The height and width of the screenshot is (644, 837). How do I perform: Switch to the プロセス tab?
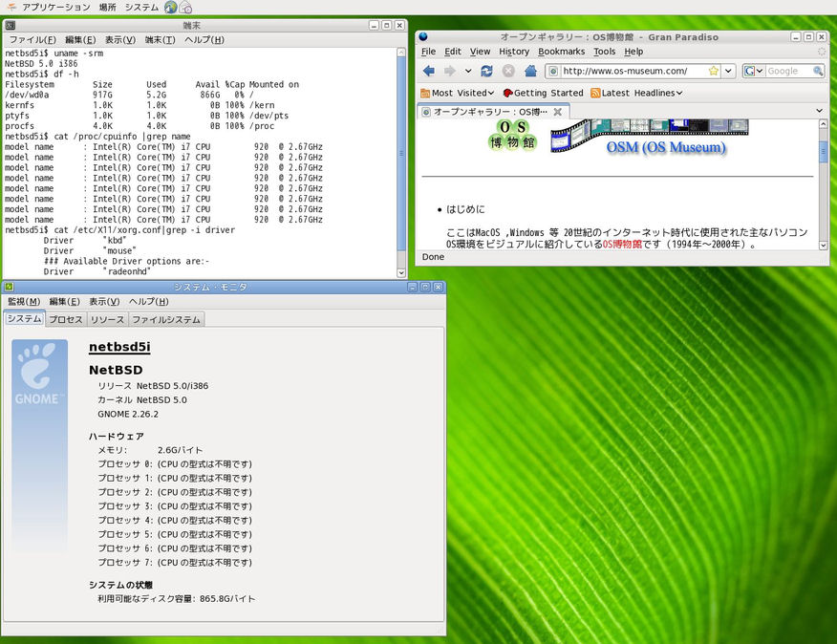[66, 319]
